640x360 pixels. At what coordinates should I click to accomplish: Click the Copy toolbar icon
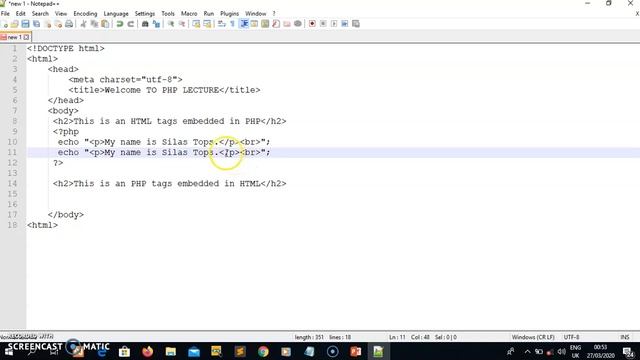tap(94, 24)
